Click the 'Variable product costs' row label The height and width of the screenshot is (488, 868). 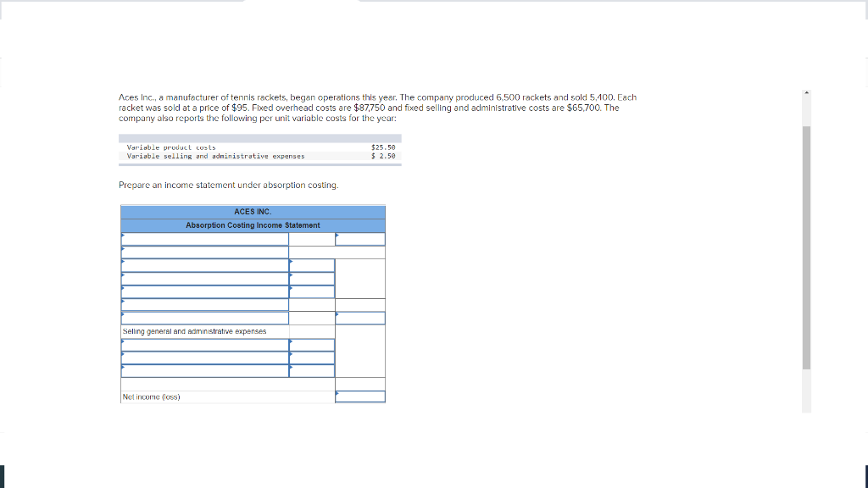click(171, 147)
